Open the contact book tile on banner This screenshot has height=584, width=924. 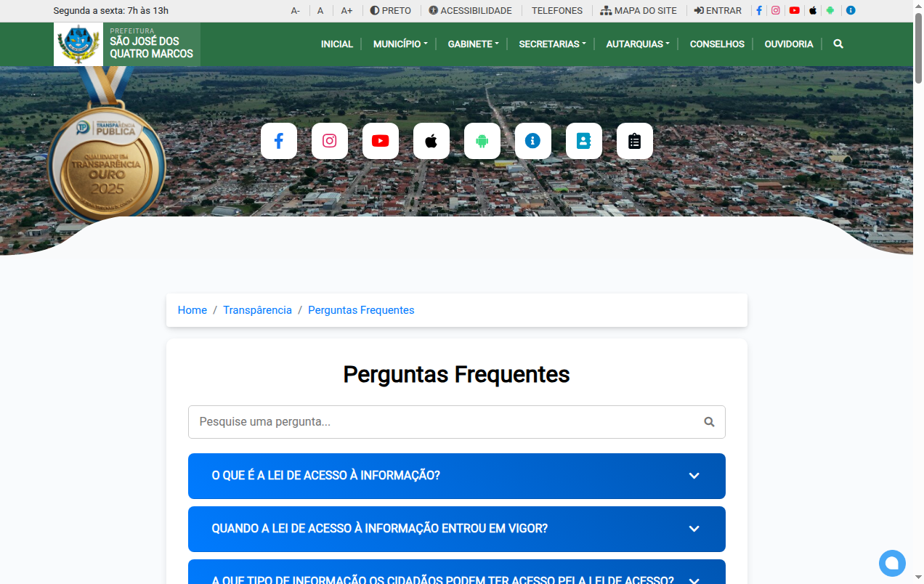pyautogui.click(x=584, y=141)
